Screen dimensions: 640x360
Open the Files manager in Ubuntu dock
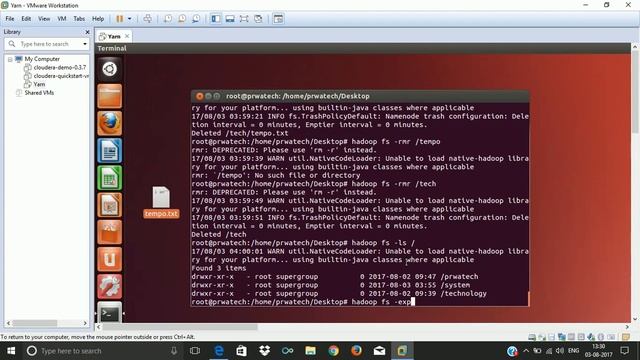(109, 96)
